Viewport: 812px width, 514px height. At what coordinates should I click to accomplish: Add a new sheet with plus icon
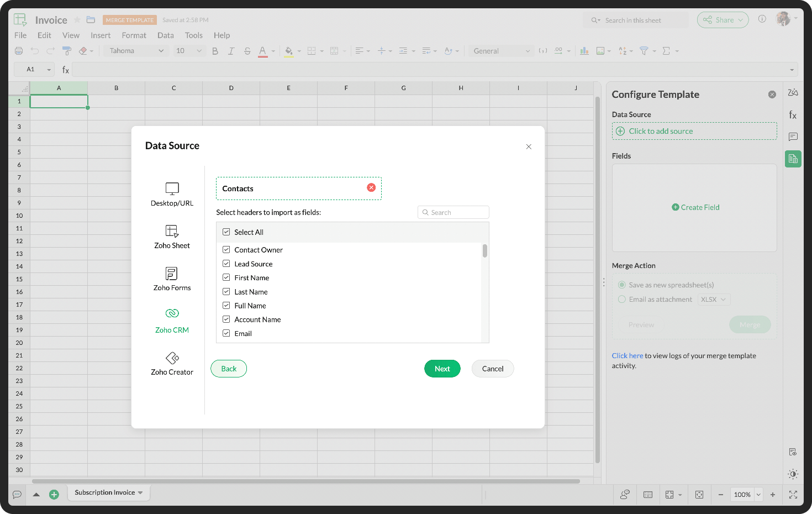(x=54, y=495)
